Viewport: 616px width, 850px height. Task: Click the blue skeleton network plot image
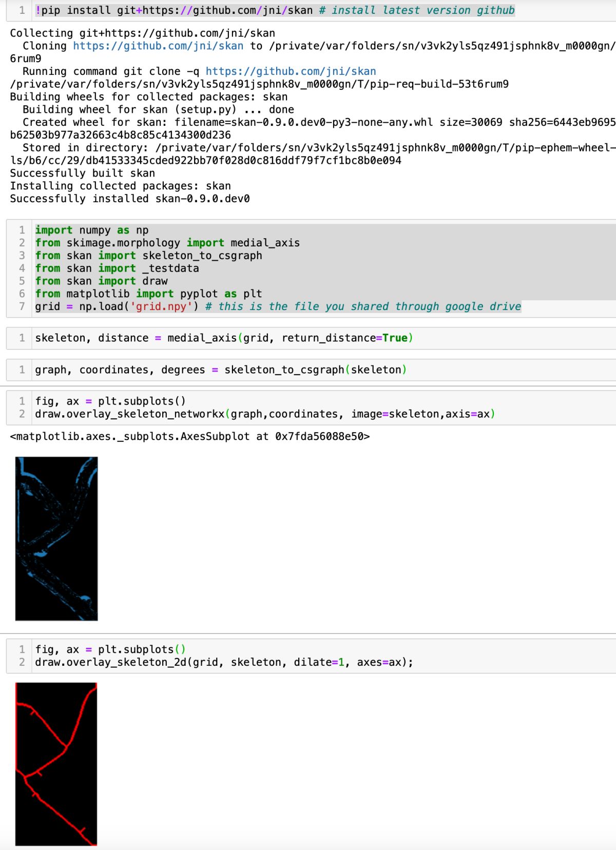click(56, 538)
